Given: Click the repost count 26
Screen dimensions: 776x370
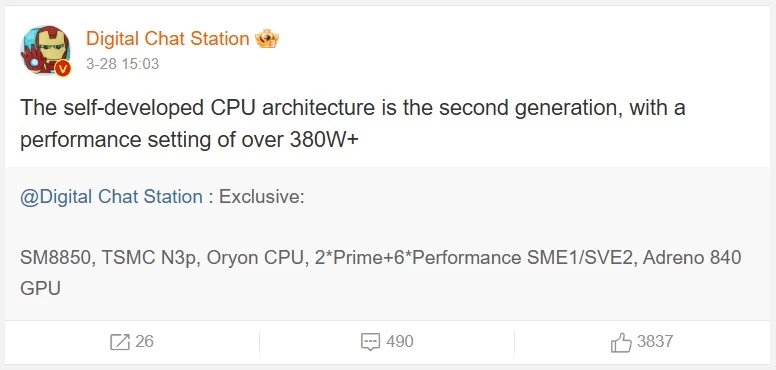Looking at the screenshot, I should pos(144,341).
